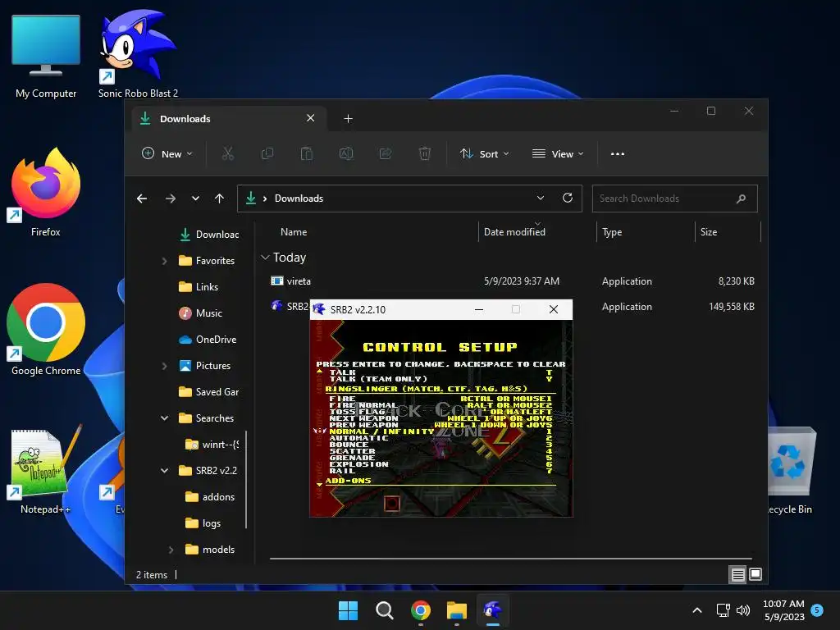
Task: Refresh the Downloads folder
Action: [568, 199]
